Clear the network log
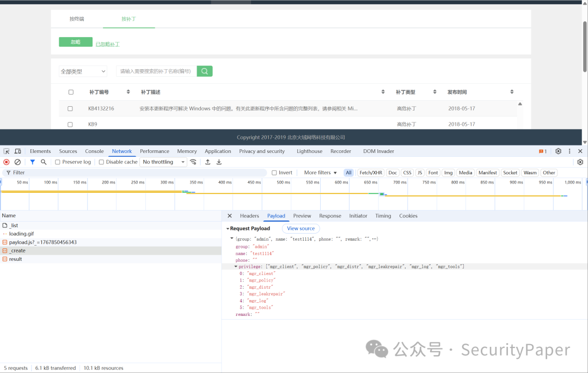 pos(17,162)
